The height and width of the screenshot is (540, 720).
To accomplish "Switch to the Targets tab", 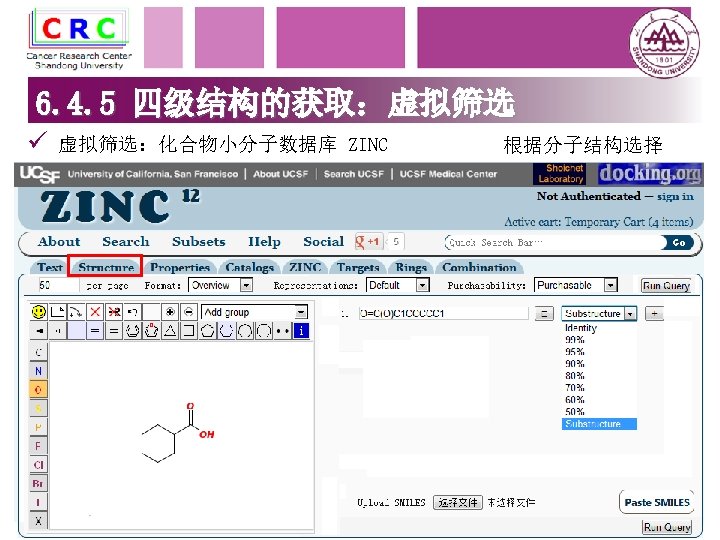I will tap(358, 267).
